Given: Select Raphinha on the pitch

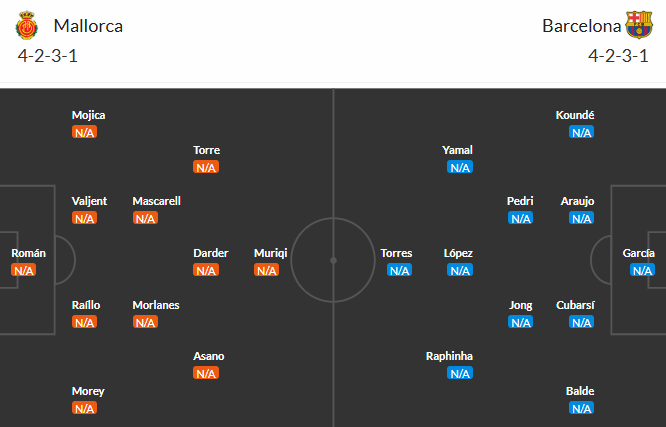Looking at the screenshot, I should pos(449,356).
